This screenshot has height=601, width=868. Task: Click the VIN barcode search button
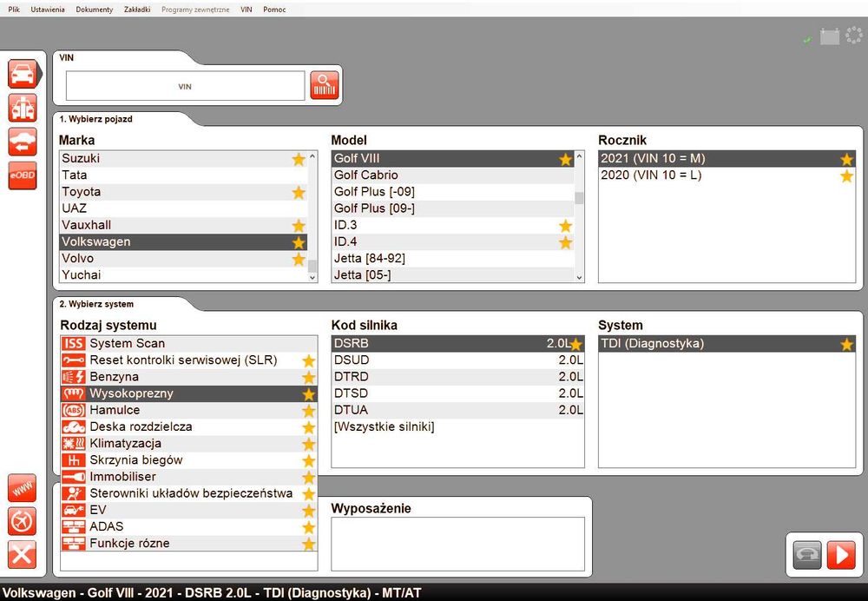(x=325, y=86)
